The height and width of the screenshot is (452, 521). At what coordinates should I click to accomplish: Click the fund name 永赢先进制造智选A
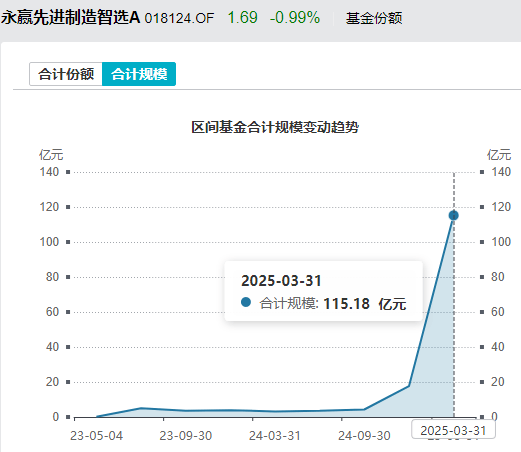(70, 18)
